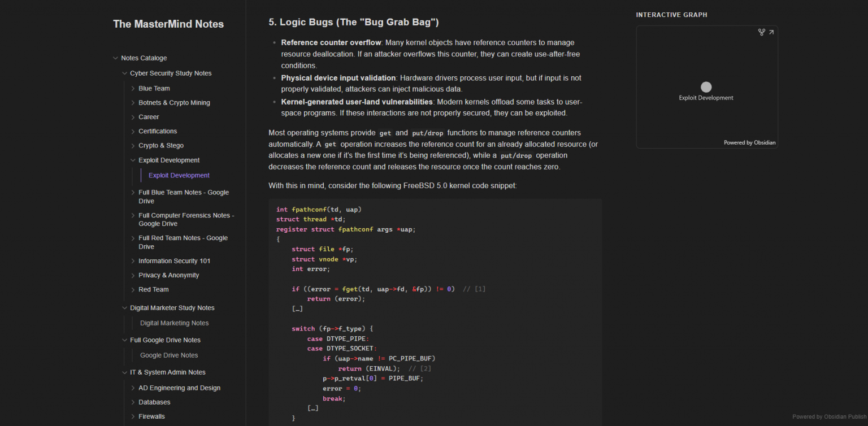Click The MasterMind Notes site title
Image resolution: width=868 pixels, height=426 pixels.
pyautogui.click(x=168, y=24)
